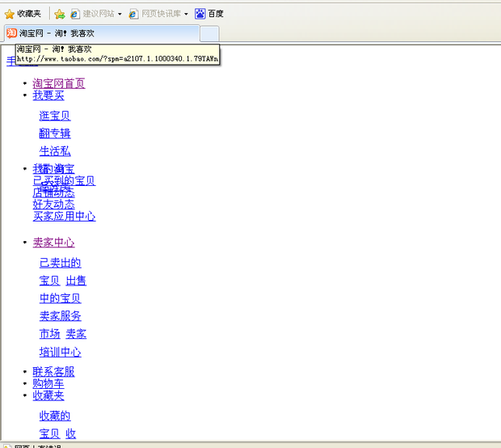Open the 联系客服 link
The height and width of the screenshot is (448, 501).
point(53,372)
